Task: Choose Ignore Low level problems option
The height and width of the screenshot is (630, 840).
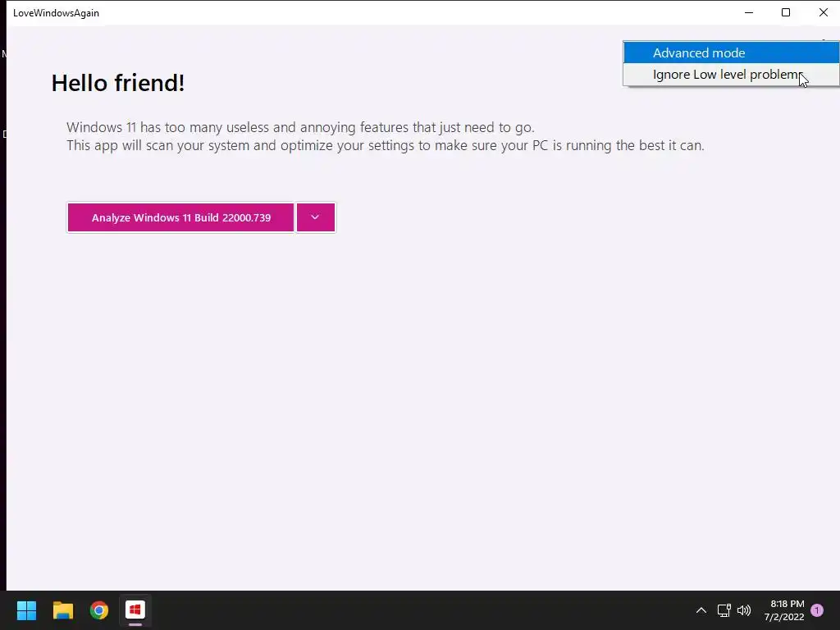Action: click(x=731, y=75)
